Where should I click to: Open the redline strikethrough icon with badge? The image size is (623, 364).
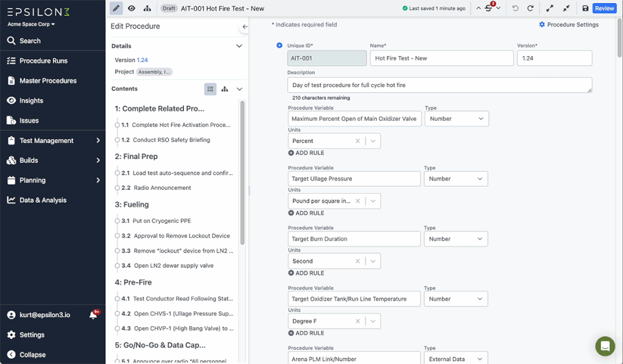[x=489, y=8]
